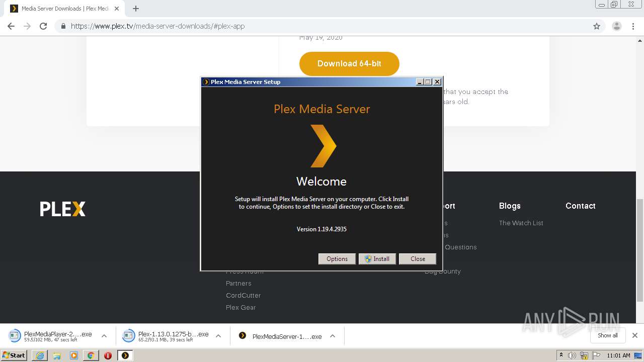
Task: Open the Partners footer link
Action: click(x=238, y=283)
